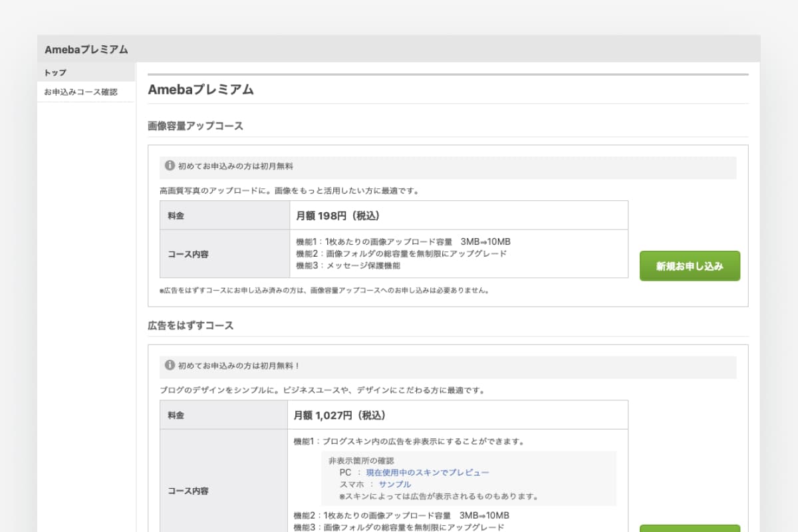Select the 広告をはずすコース section heading
Screen dimensions: 798x532
[x=191, y=325]
